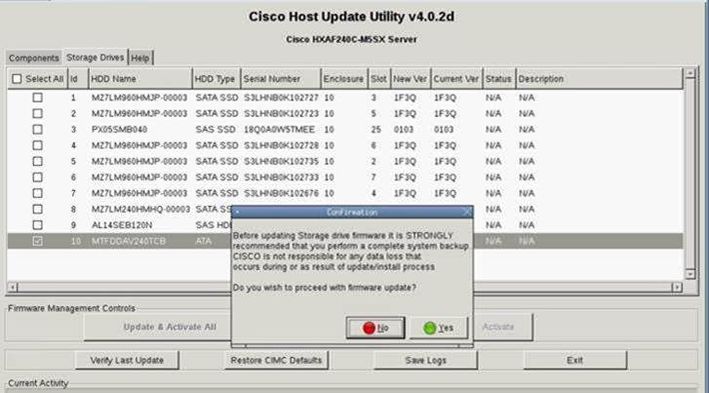Click serial number 18Q0A0W5TMEE
The width and height of the screenshot is (709, 393).
pos(279,129)
